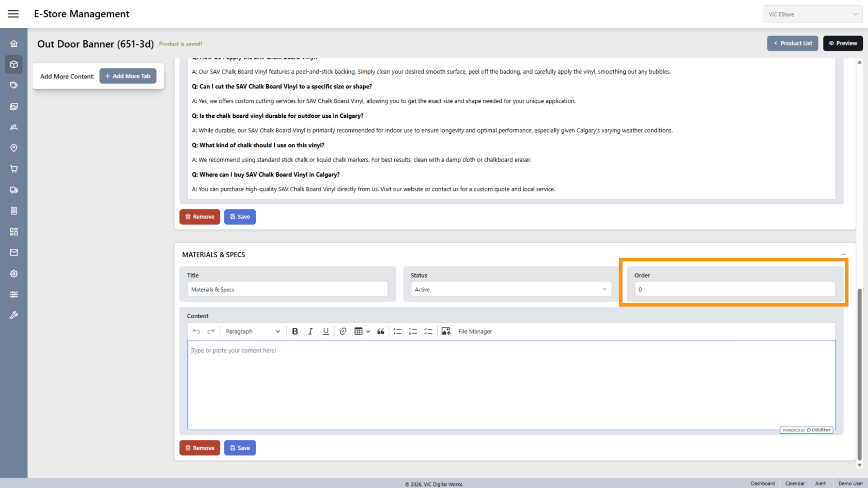Click the delivery truck sidebar icon

14,190
